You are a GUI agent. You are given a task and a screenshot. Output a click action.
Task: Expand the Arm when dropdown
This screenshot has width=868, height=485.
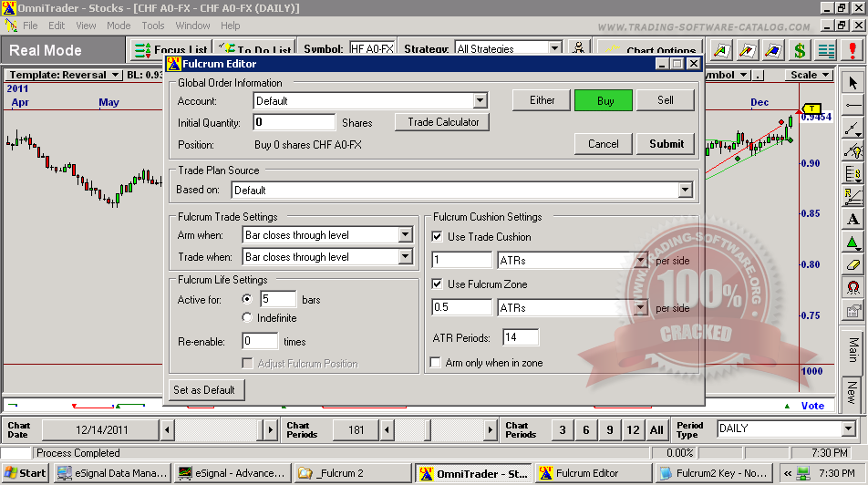405,235
